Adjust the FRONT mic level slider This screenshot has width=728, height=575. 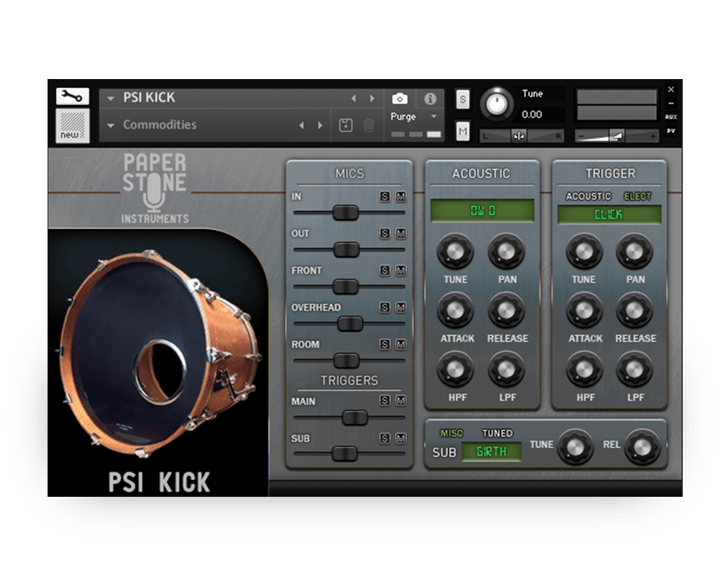coord(346,287)
